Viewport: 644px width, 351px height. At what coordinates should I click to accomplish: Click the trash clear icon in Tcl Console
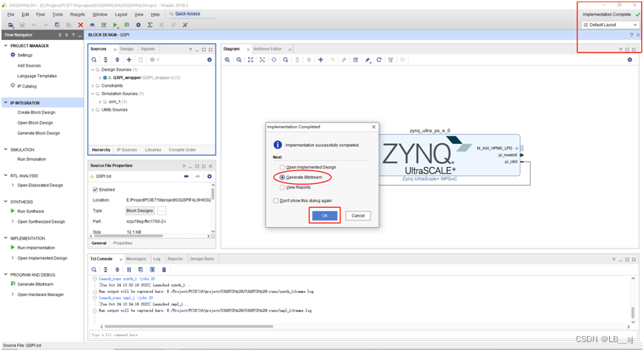tap(164, 270)
